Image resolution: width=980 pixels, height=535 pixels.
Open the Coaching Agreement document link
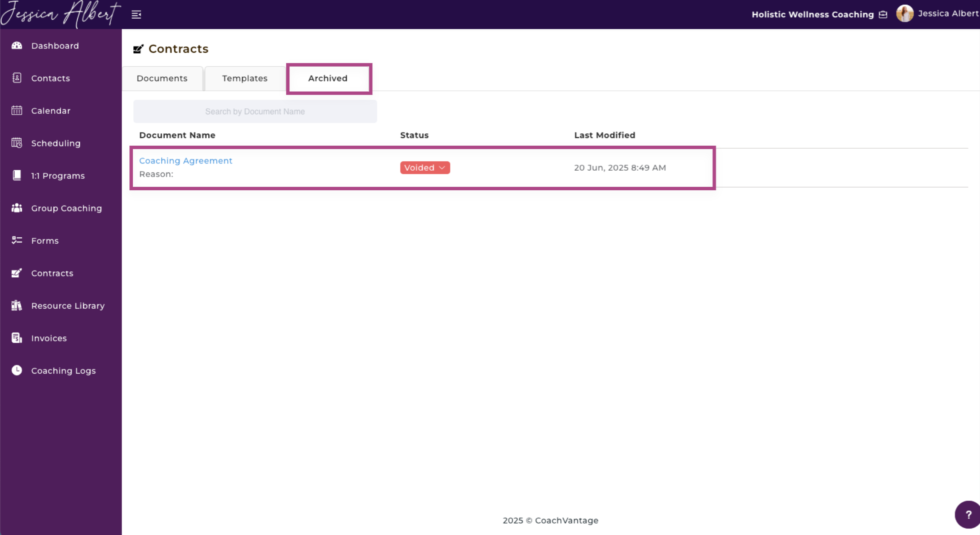pyautogui.click(x=186, y=160)
